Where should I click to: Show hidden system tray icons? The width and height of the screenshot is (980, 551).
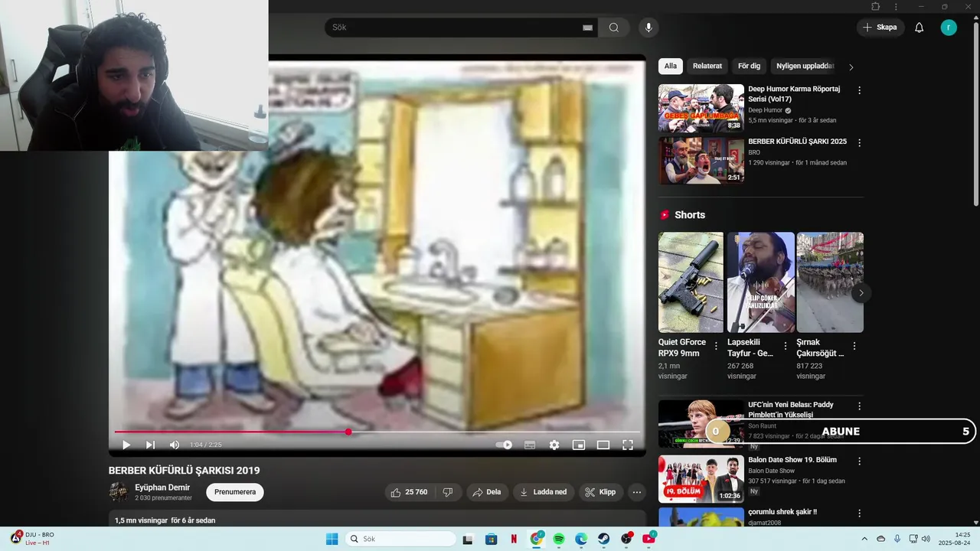tap(864, 539)
